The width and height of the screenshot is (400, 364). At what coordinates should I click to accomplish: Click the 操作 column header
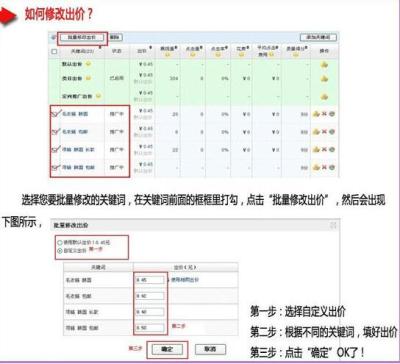(x=324, y=52)
